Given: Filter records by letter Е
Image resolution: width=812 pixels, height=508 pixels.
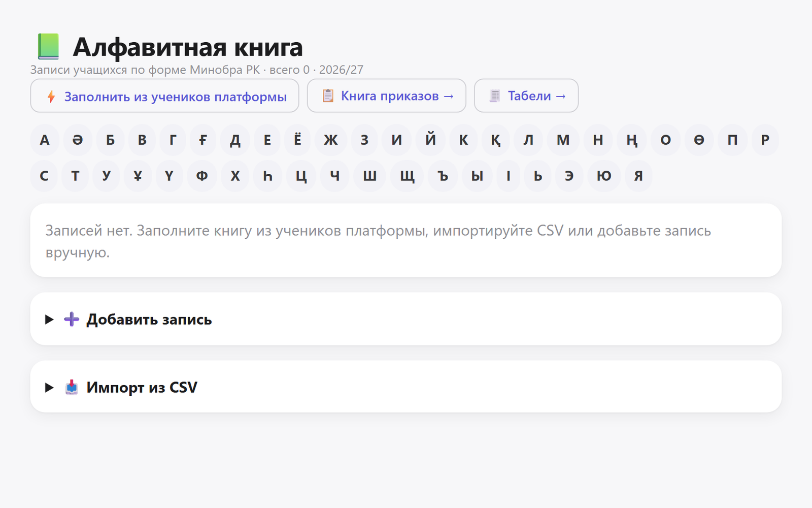Looking at the screenshot, I should pyautogui.click(x=267, y=140).
